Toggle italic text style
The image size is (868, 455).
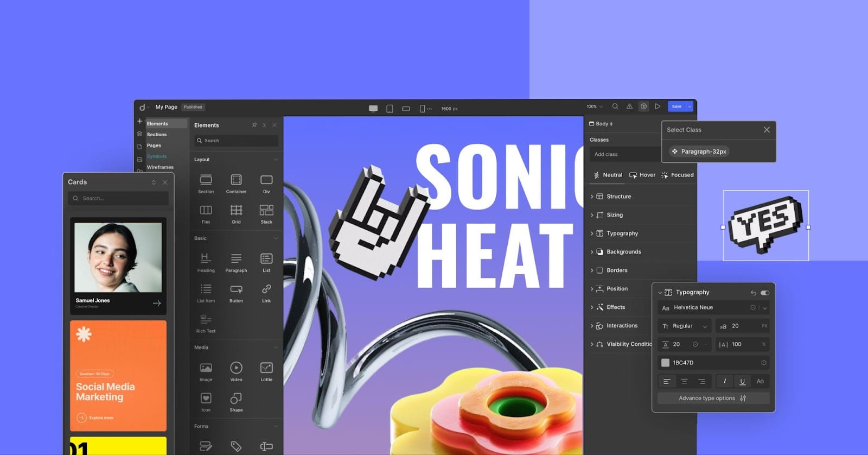pos(725,381)
